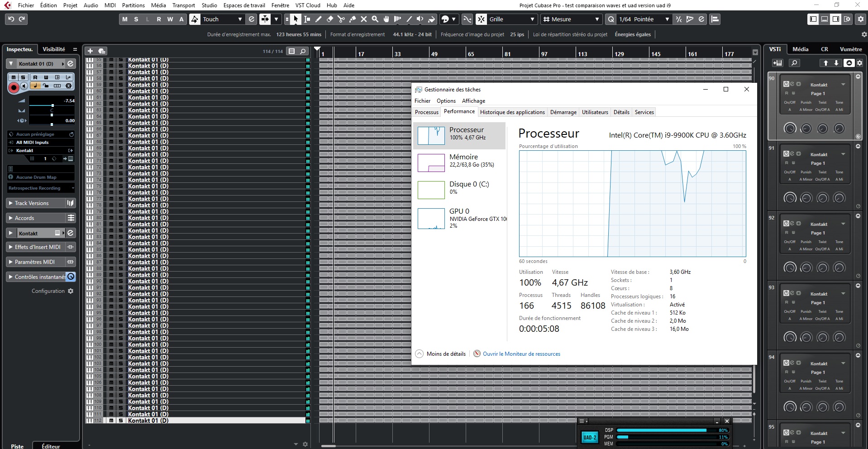Select the Glue tool
The width and height of the screenshot is (868, 449).
pos(353,19)
